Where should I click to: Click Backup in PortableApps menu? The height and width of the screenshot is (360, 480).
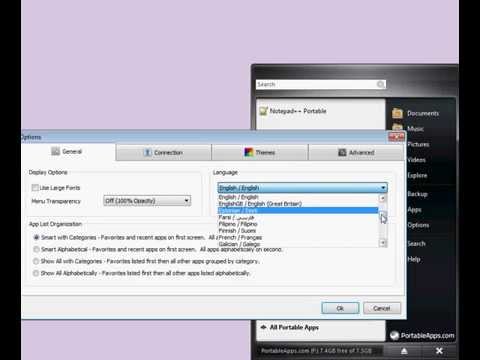pos(417,194)
